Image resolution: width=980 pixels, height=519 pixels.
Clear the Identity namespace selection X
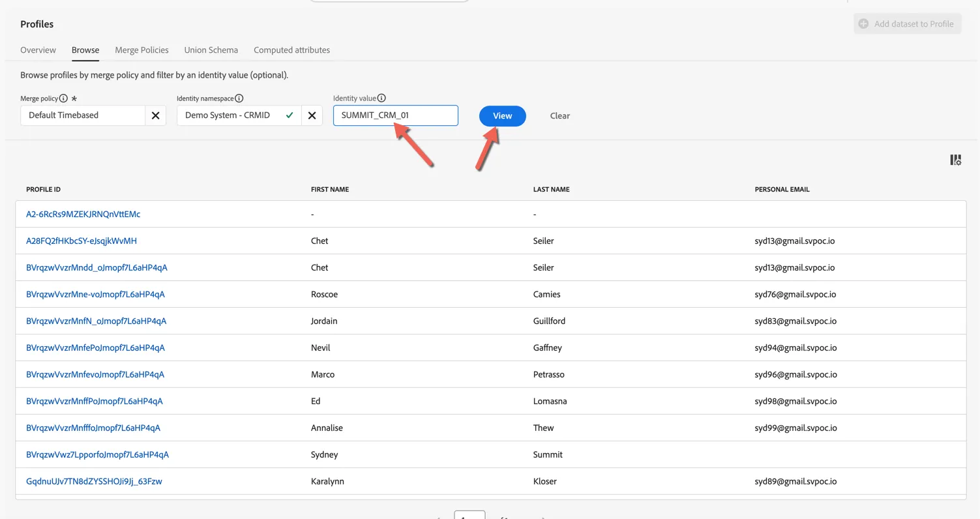tap(312, 115)
